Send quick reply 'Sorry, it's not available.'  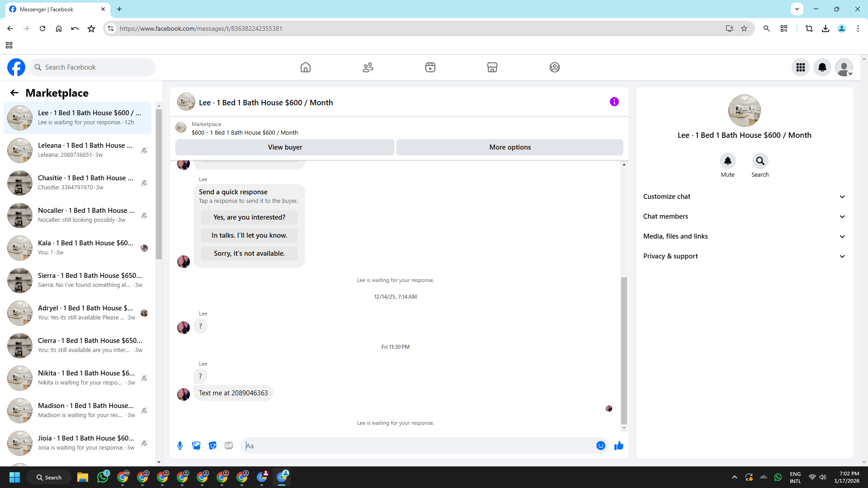click(249, 253)
